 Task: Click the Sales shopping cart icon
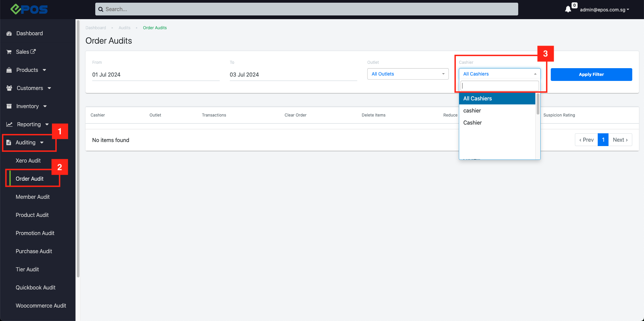click(x=9, y=52)
